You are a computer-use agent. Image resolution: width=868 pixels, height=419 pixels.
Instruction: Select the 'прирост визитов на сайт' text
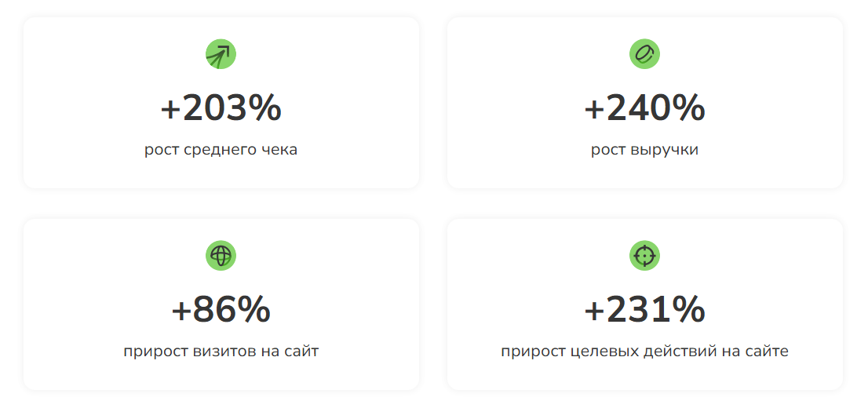[221, 351]
